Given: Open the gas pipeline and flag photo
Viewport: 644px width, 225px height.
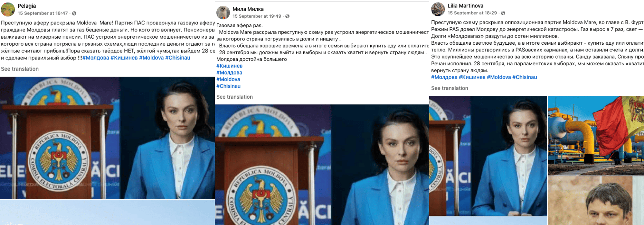Looking at the screenshot, I should coord(596,135).
